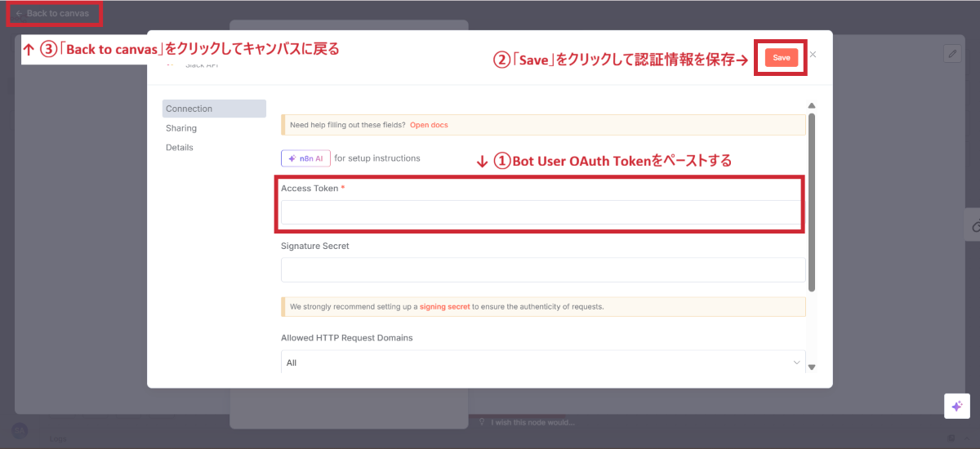Screen dimensions: 980x449
Task: Click the dialog's vertical scrollbar thumb
Action: click(811, 200)
